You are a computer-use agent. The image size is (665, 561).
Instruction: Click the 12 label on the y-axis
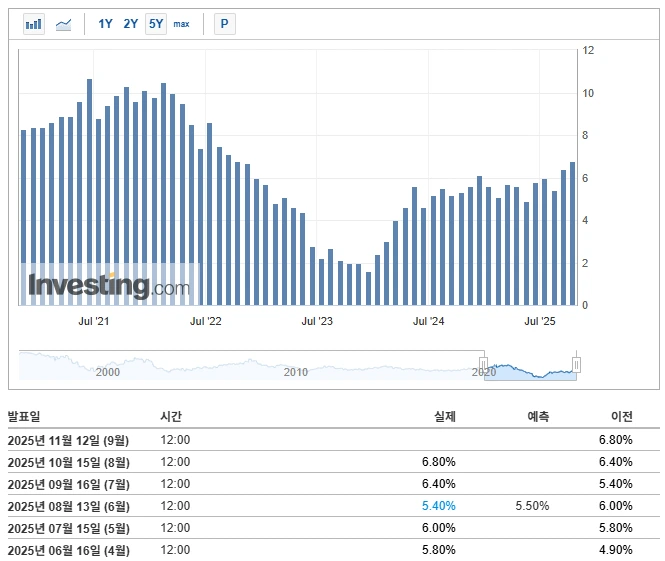(588, 50)
